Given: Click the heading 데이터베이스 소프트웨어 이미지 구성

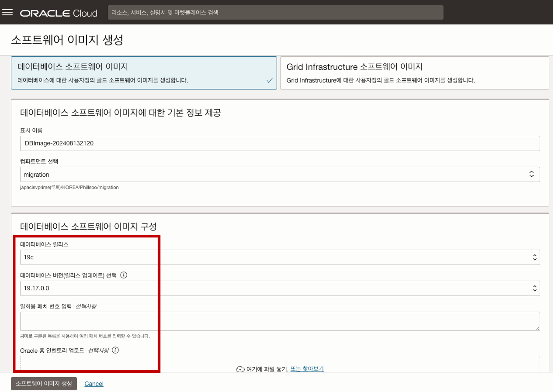Looking at the screenshot, I should (88, 227).
